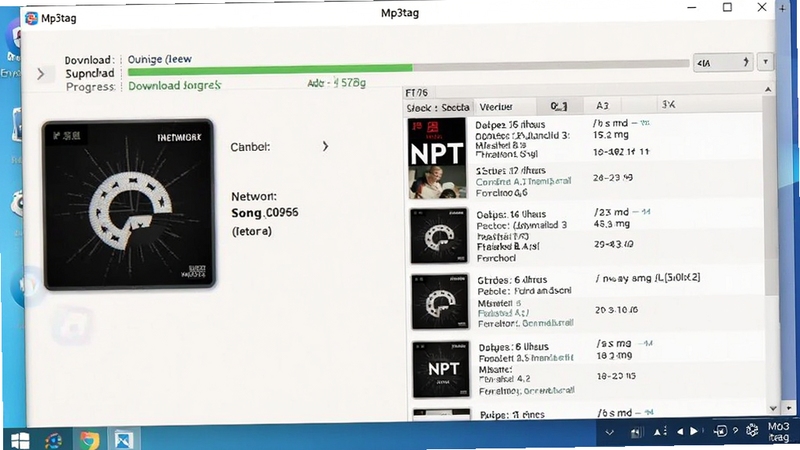Select the cover thumbnail in the 45.3 mg row
This screenshot has width=800, height=450.
(439, 236)
